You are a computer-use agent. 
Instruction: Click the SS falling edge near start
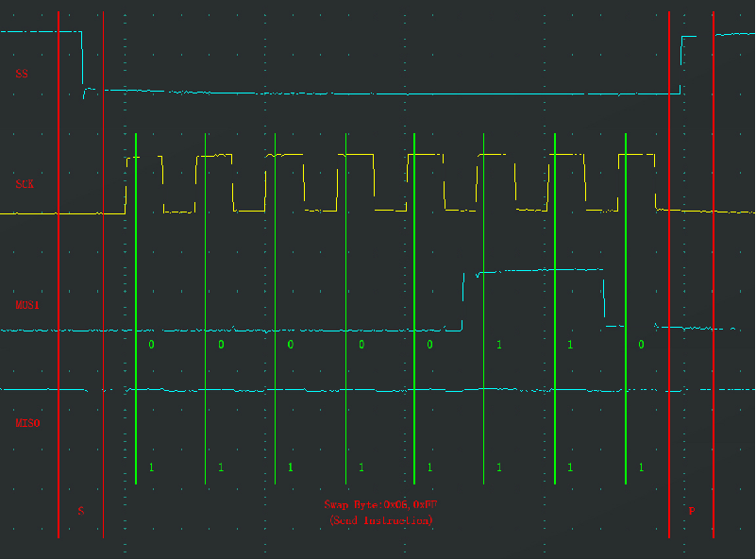tap(82, 61)
